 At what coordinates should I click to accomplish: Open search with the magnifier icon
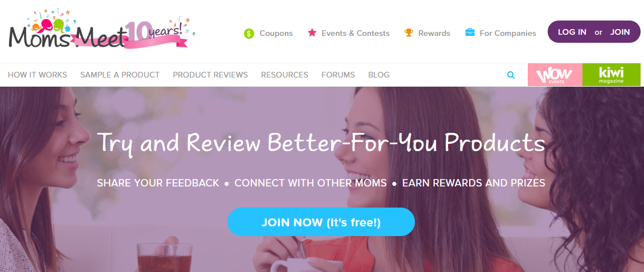click(x=511, y=75)
